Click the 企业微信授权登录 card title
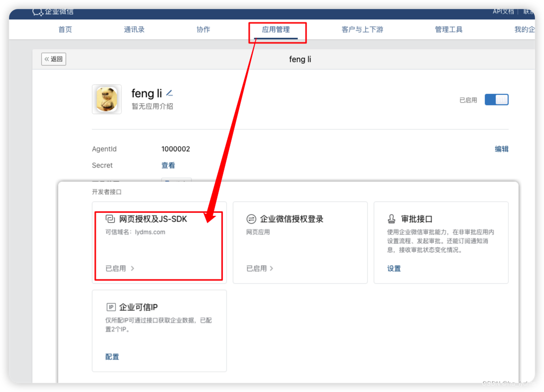The width and height of the screenshot is (544, 392). coord(292,219)
